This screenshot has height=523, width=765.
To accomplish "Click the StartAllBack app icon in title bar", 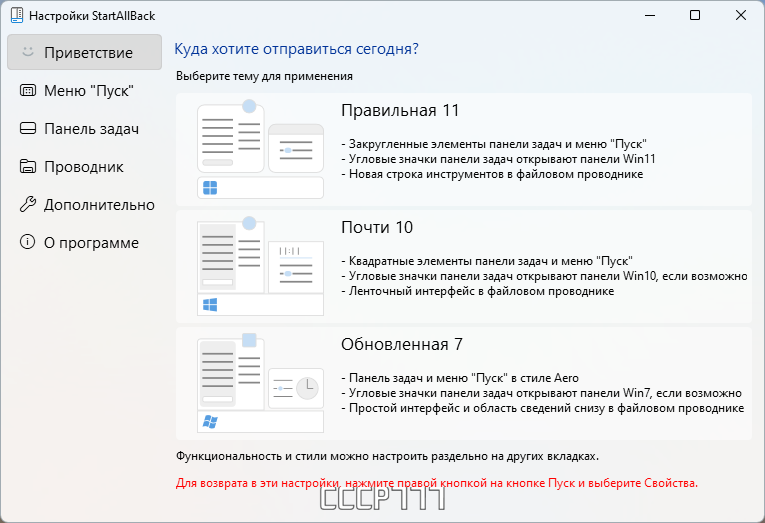I will click(x=17, y=15).
